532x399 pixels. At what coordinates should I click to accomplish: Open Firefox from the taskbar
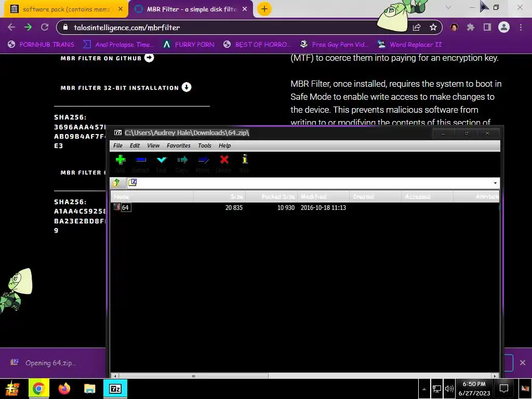tap(64, 389)
